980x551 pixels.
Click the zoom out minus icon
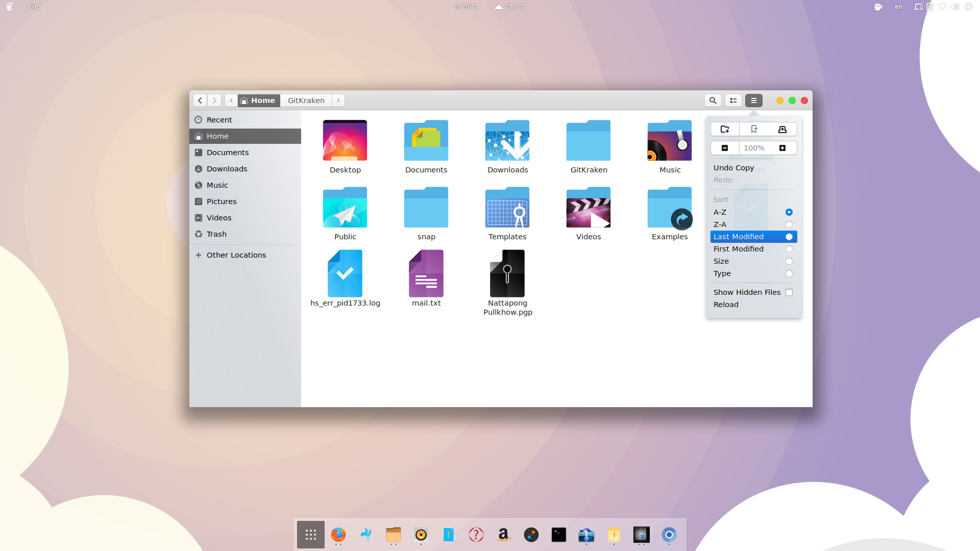pyautogui.click(x=725, y=148)
